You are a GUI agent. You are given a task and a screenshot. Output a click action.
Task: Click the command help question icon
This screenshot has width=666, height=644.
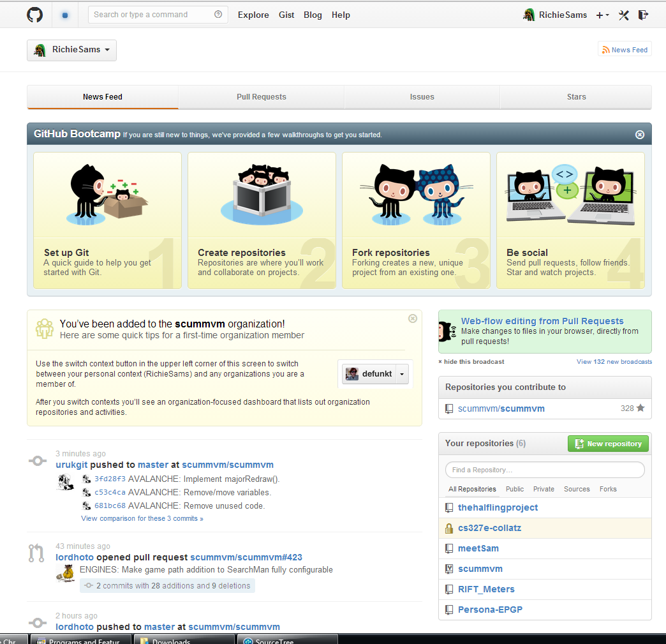[218, 15]
